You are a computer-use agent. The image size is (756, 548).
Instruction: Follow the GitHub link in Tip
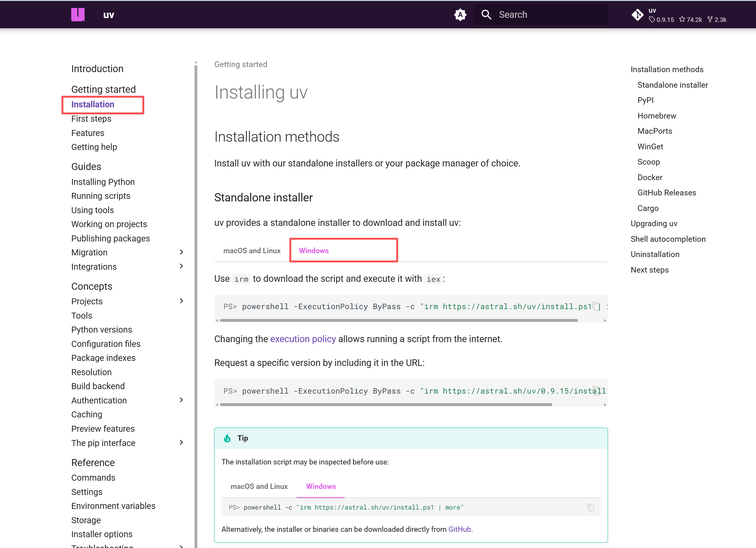pos(459,529)
